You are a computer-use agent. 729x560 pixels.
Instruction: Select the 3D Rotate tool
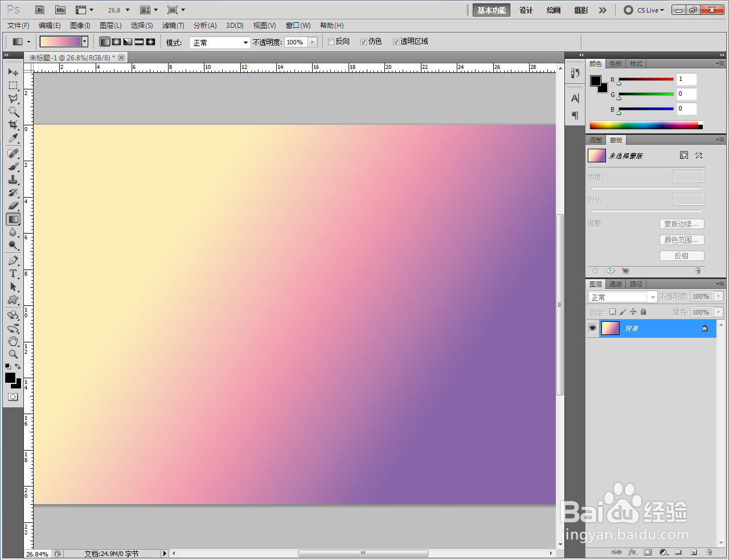[13, 315]
